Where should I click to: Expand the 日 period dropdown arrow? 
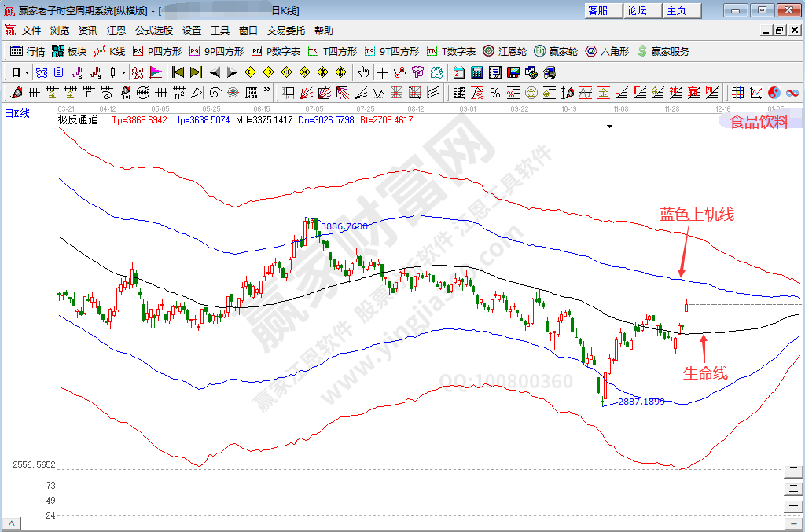[26, 72]
